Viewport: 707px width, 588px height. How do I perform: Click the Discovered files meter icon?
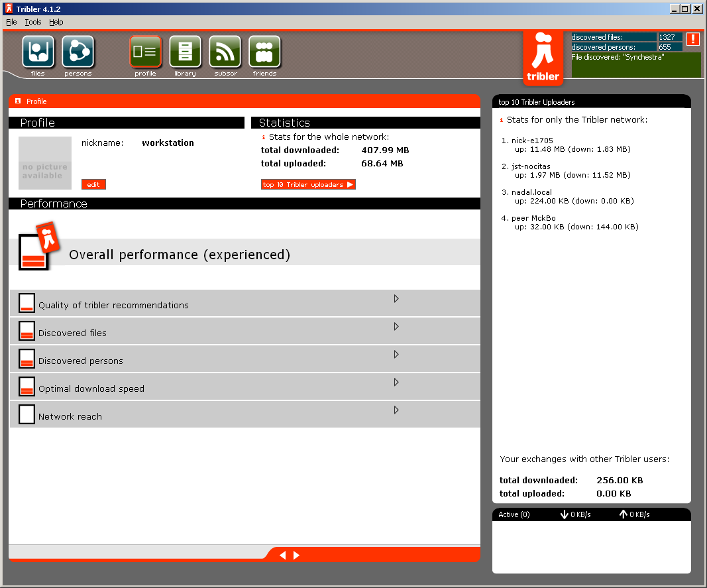click(x=27, y=331)
